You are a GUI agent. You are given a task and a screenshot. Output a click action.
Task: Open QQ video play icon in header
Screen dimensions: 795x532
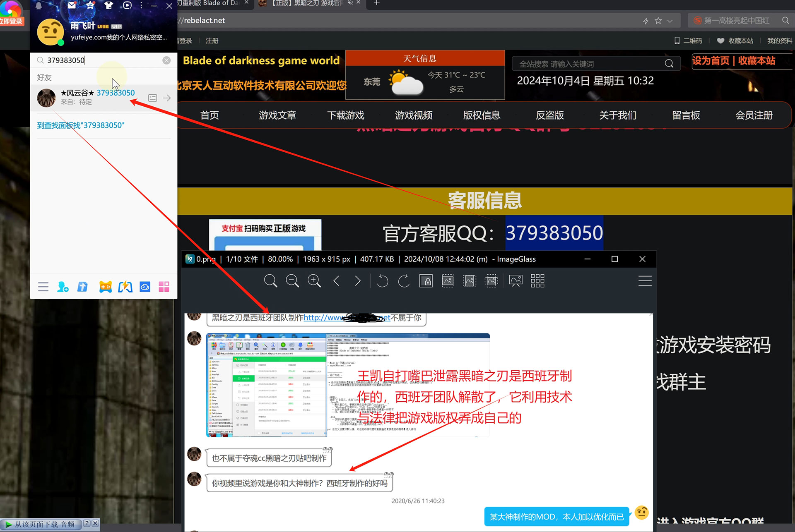pos(127,5)
